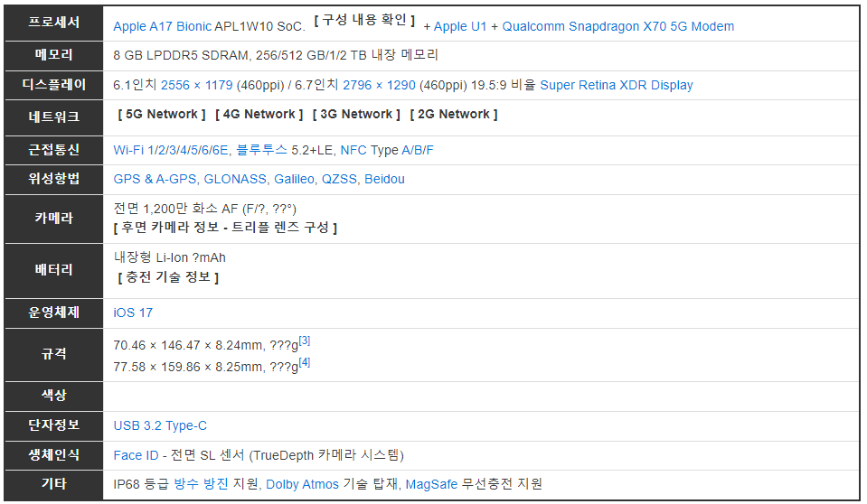Select the 카메라 header cell
This screenshot has width=867, height=504.
pos(53,219)
